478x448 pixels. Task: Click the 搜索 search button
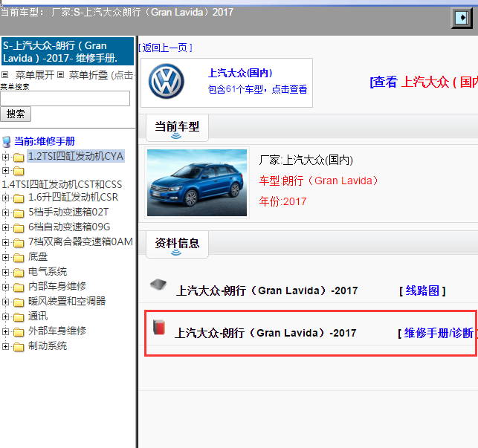[16, 114]
